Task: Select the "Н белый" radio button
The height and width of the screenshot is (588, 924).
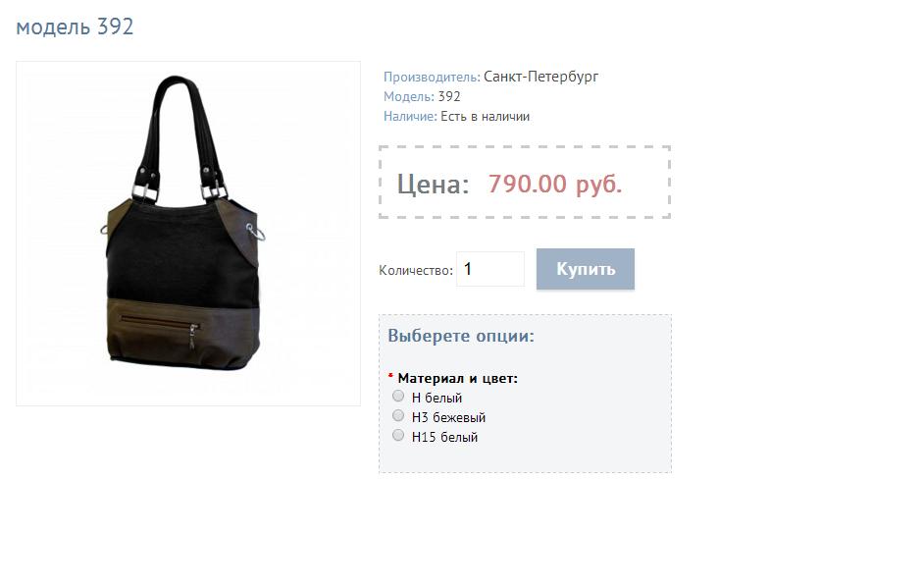Action: point(398,396)
